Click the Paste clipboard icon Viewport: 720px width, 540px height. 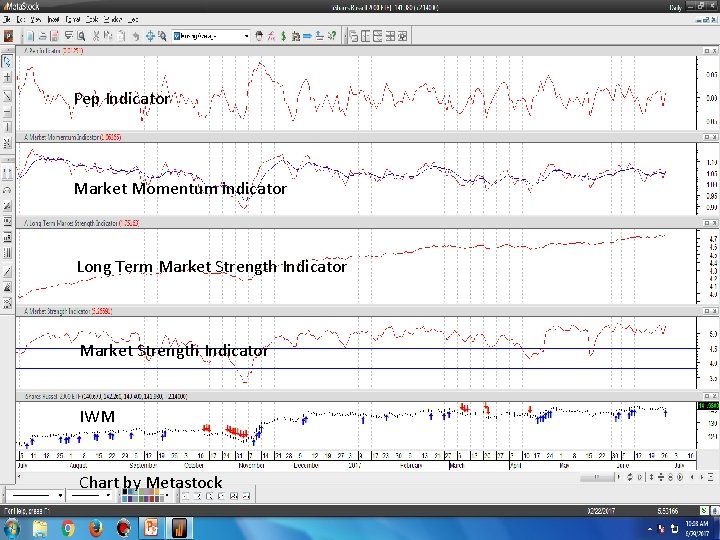[x=121, y=36]
